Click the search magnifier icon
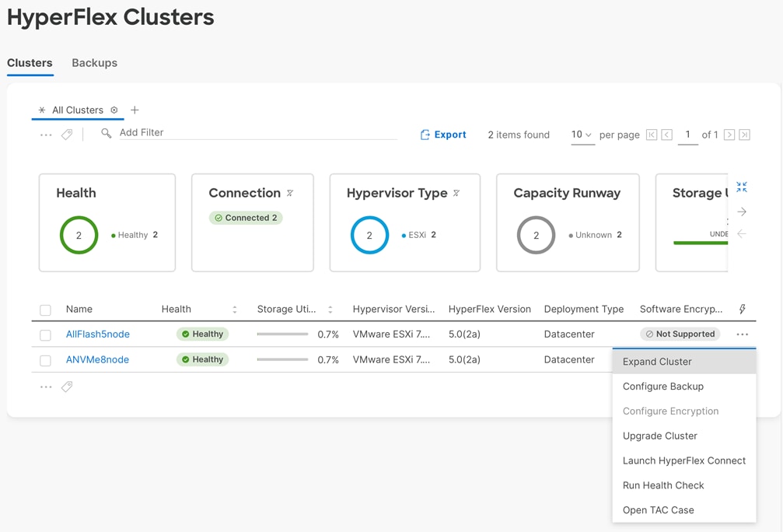Viewport: 783px width, 532px height. coord(106,133)
